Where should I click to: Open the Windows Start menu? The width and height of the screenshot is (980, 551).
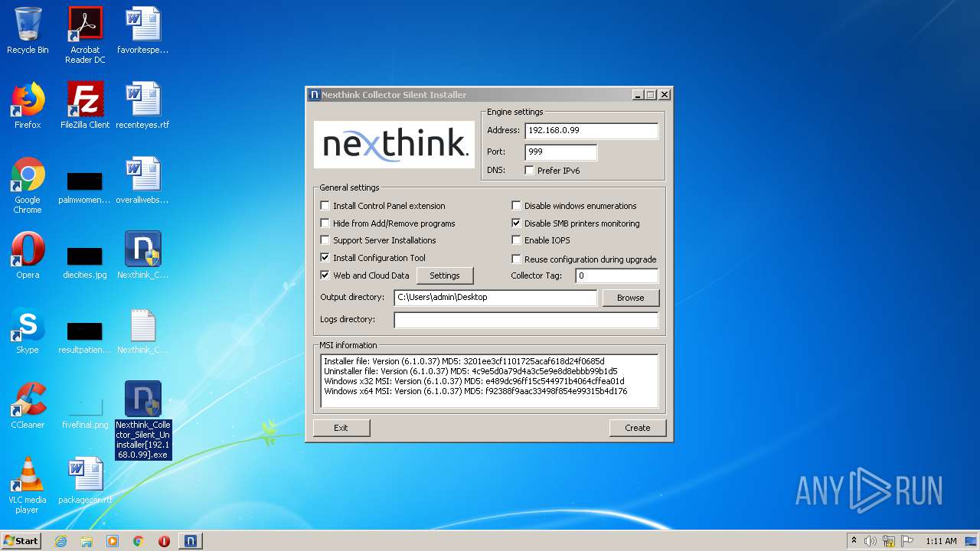tap(21, 541)
